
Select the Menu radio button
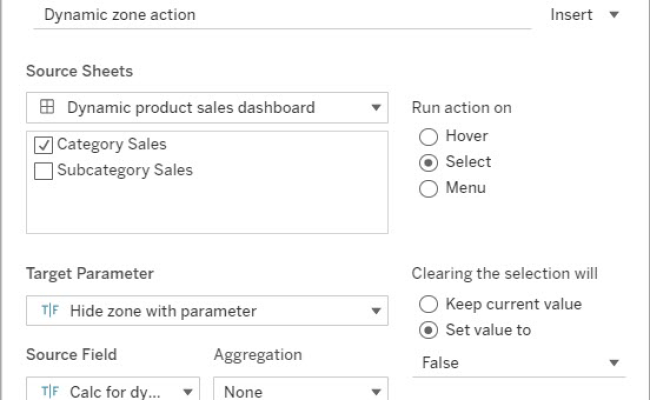428,188
